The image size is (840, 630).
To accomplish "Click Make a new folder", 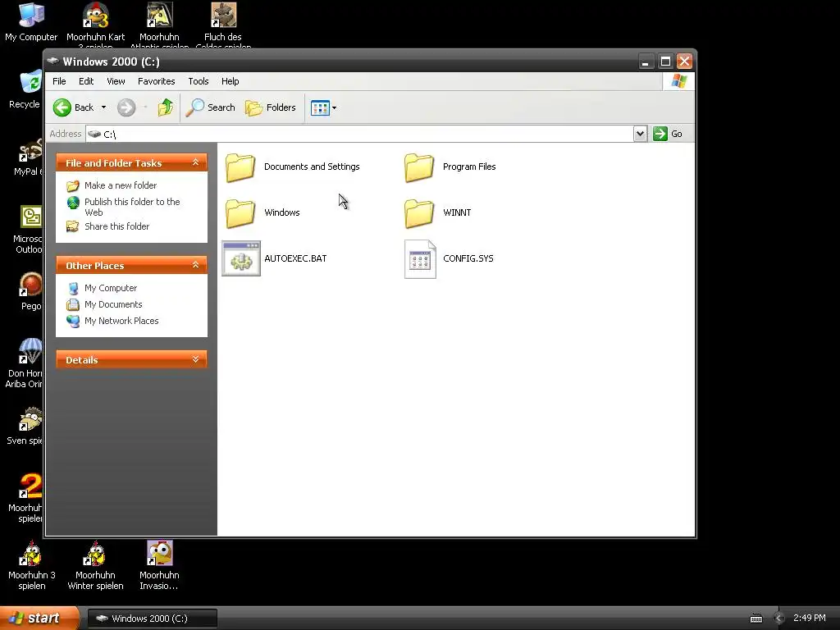I will (x=121, y=185).
